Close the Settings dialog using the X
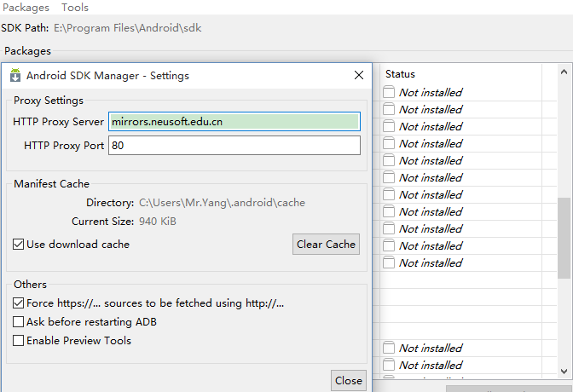Screen dimensions: 573x392 click(x=359, y=76)
